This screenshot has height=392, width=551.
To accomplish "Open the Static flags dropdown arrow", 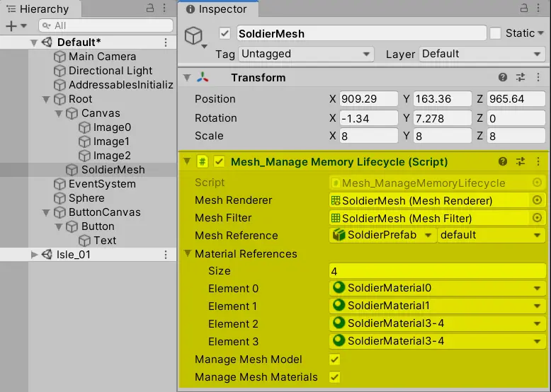I will click(540, 33).
